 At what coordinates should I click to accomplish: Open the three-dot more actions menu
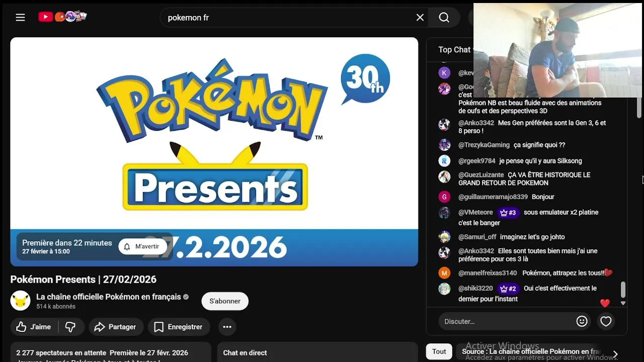coord(227,327)
